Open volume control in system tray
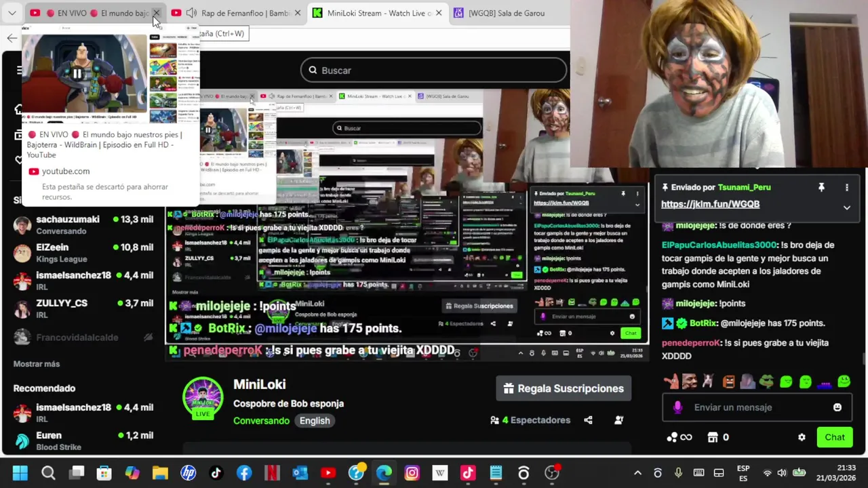Screen dimensions: 868x488 click(x=782, y=473)
